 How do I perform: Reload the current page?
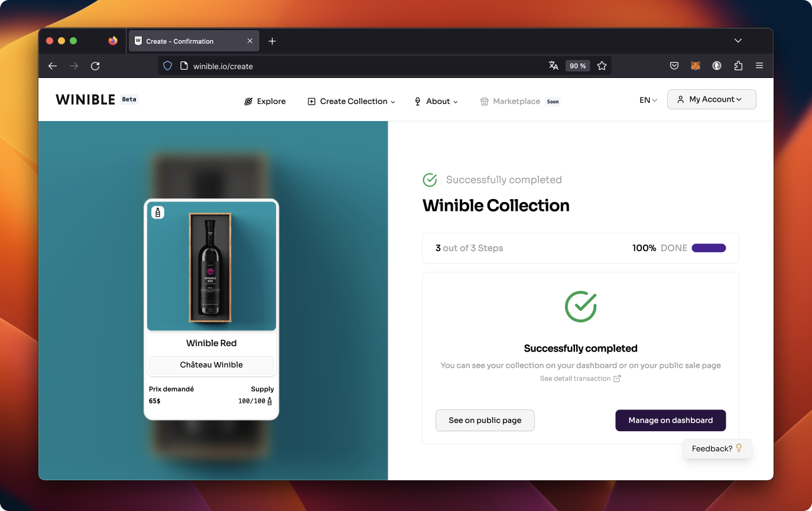pos(95,66)
